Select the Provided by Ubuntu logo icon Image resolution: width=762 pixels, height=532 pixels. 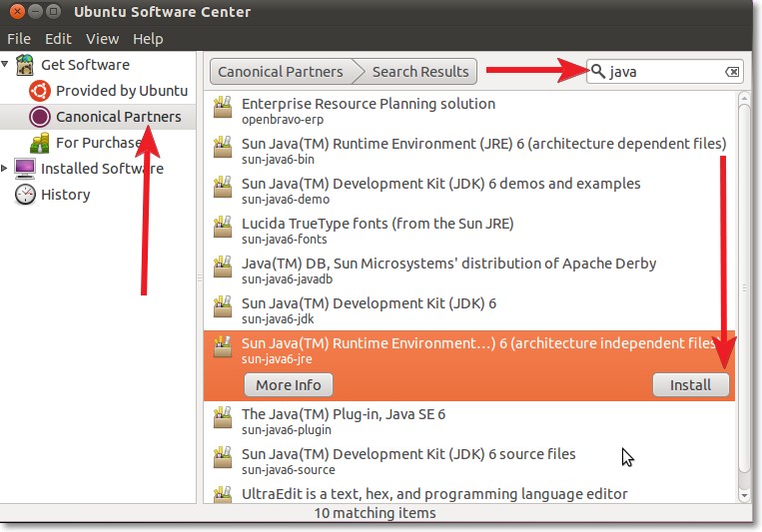point(39,91)
